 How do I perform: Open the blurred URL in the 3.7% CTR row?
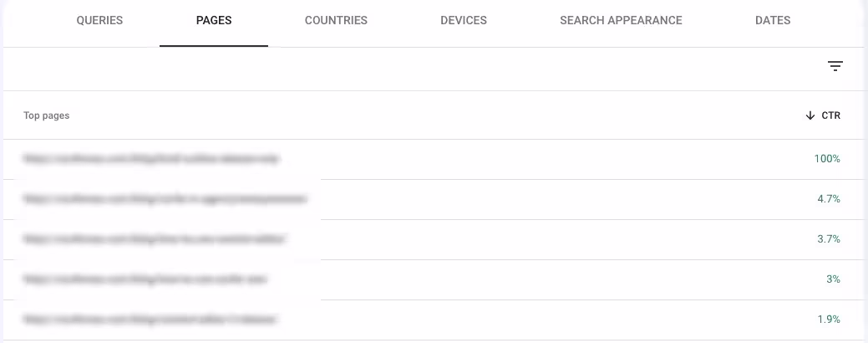point(155,239)
